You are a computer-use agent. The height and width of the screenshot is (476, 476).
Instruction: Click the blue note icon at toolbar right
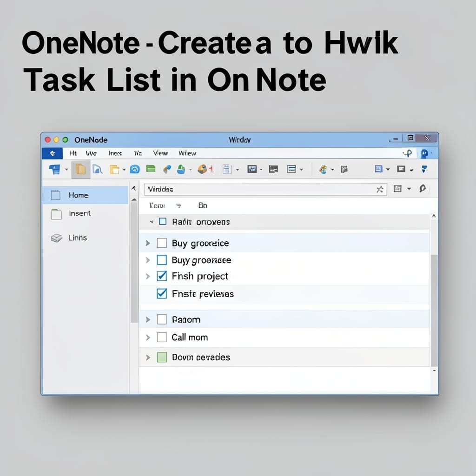click(378, 169)
